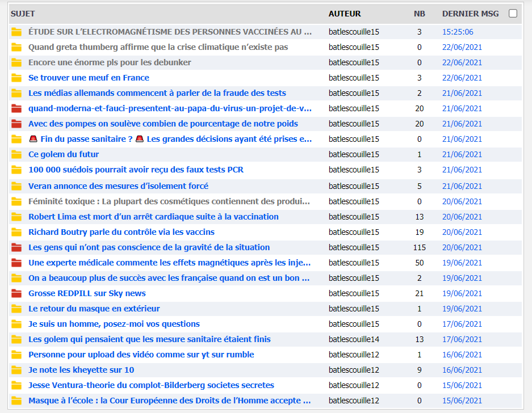This screenshot has width=532, height=413.
Task: Click folder icon for '100 000 suédois' topic
Action: [16, 170]
